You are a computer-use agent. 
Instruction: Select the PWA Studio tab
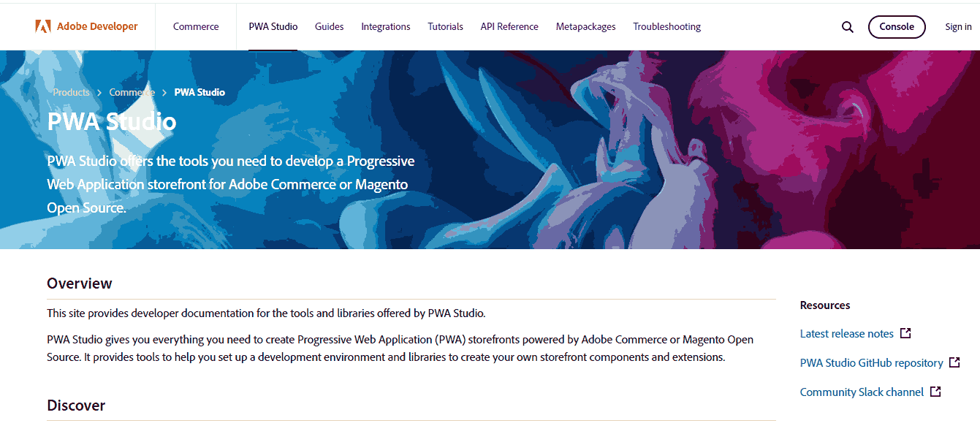pyautogui.click(x=273, y=27)
